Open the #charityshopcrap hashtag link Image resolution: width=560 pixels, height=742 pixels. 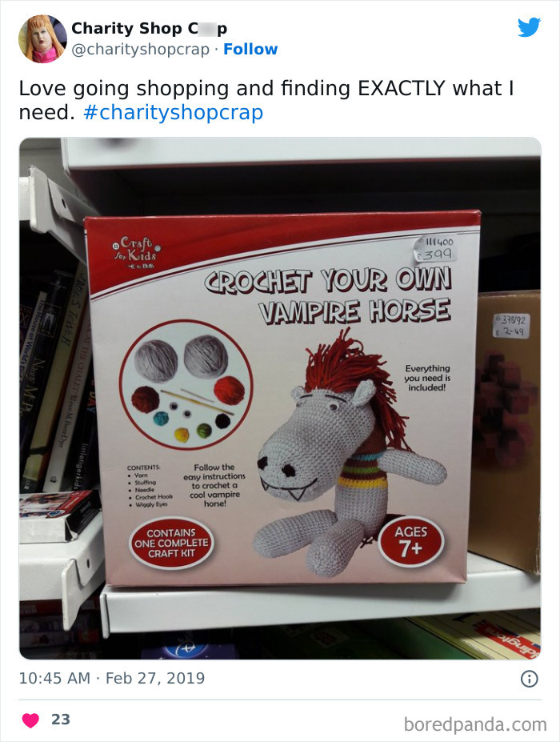173,113
